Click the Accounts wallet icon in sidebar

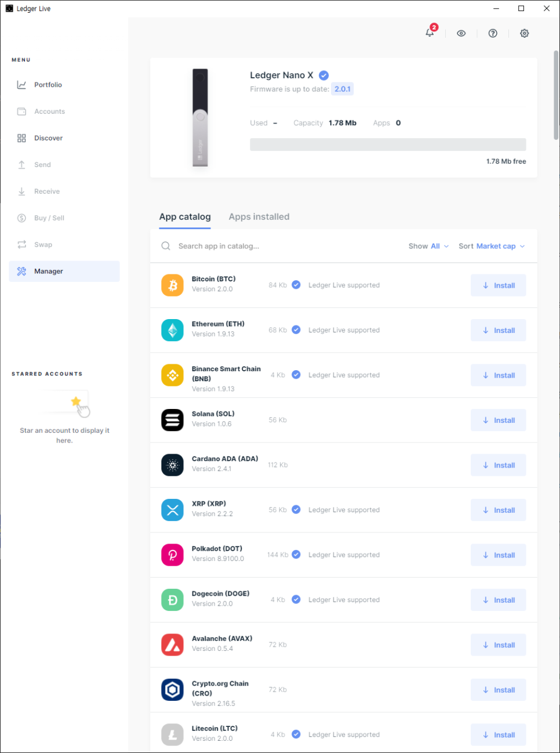point(21,111)
